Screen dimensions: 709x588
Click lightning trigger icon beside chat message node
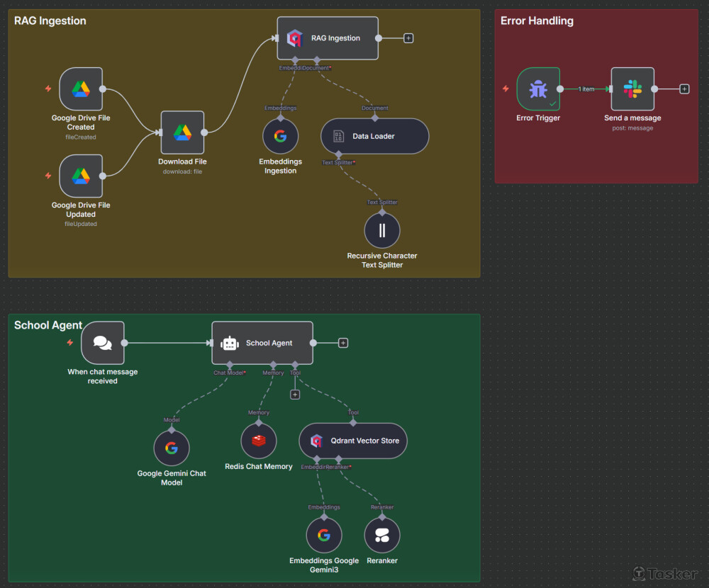coord(69,343)
